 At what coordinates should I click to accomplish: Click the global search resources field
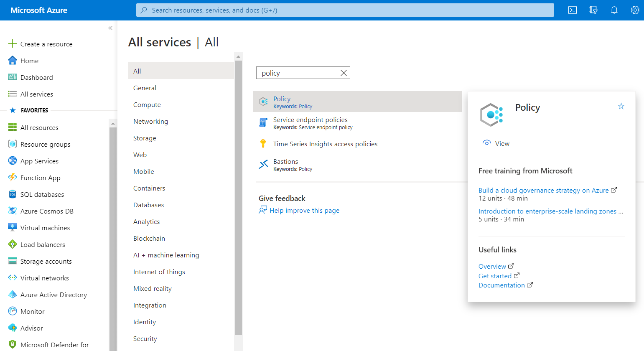tap(345, 10)
